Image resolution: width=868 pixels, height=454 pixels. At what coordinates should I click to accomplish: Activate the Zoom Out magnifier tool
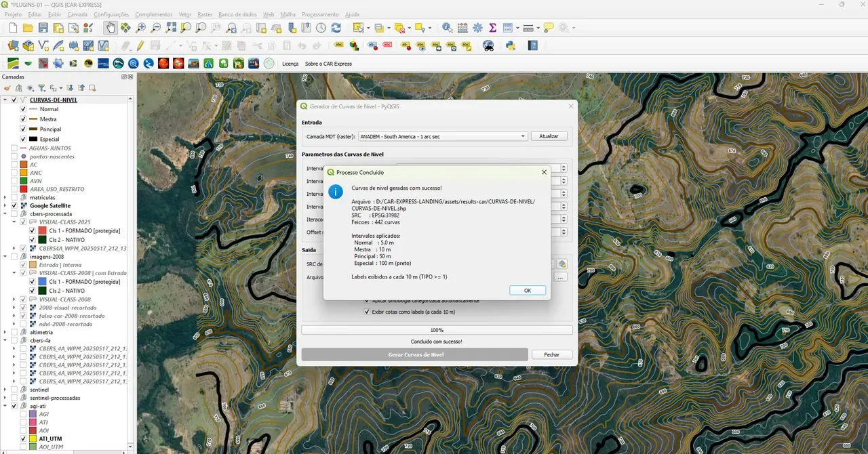[x=155, y=28]
